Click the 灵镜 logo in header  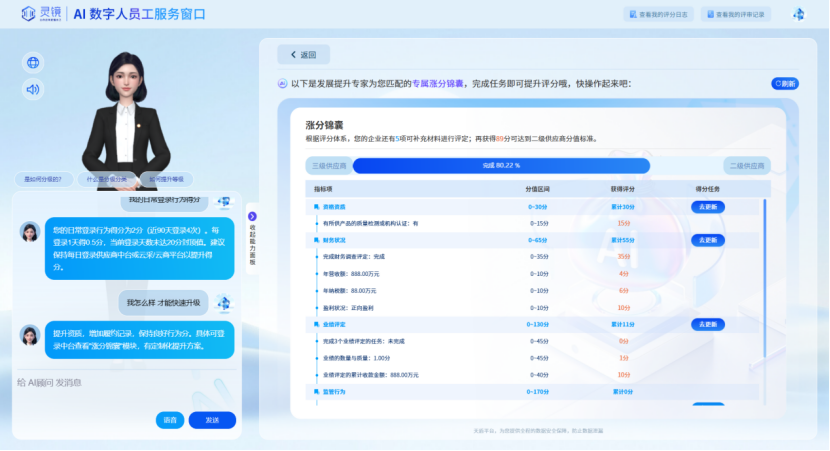tap(41, 14)
